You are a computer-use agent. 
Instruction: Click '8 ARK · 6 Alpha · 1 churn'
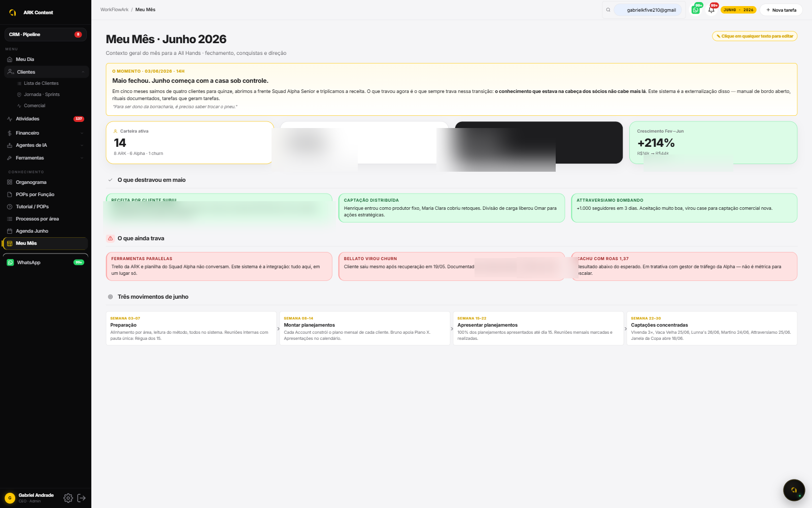139,153
